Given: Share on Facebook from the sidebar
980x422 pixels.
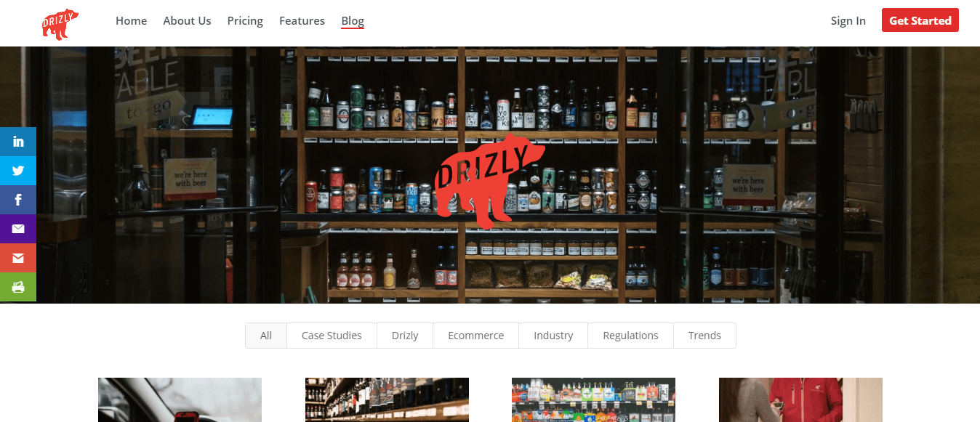Looking at the screenshot, I should click(18, 200).
